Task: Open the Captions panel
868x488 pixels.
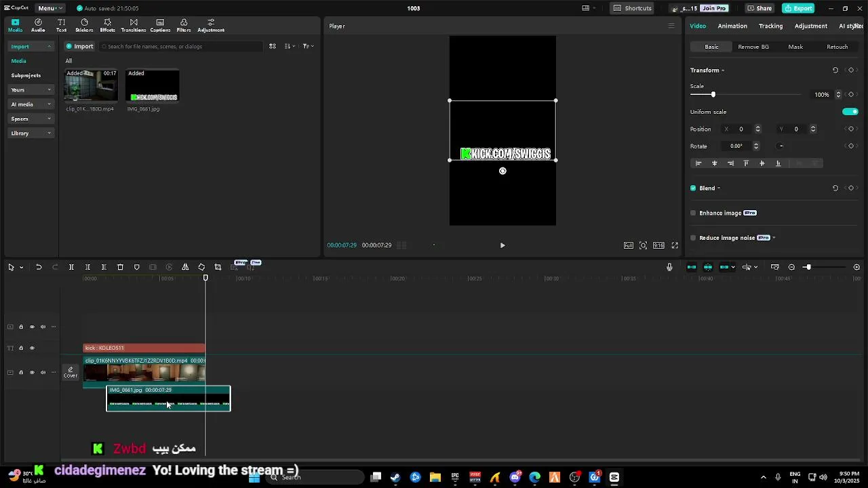Action: pyautogui.click(x=160, y=26)
